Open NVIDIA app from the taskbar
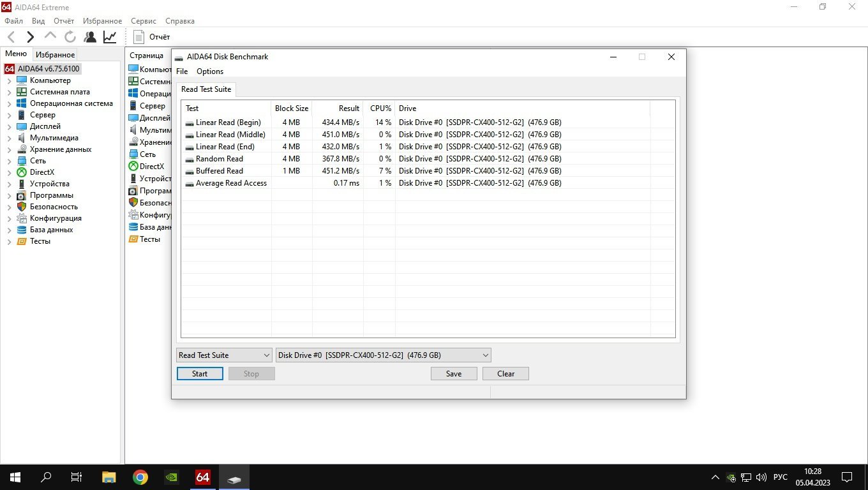The width and height of the screenshot is (868, 490). (x=172, y=477)
